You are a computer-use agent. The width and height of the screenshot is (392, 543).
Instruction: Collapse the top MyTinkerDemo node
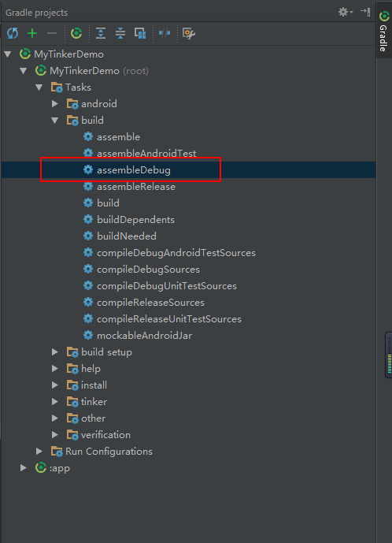point(8,54)
